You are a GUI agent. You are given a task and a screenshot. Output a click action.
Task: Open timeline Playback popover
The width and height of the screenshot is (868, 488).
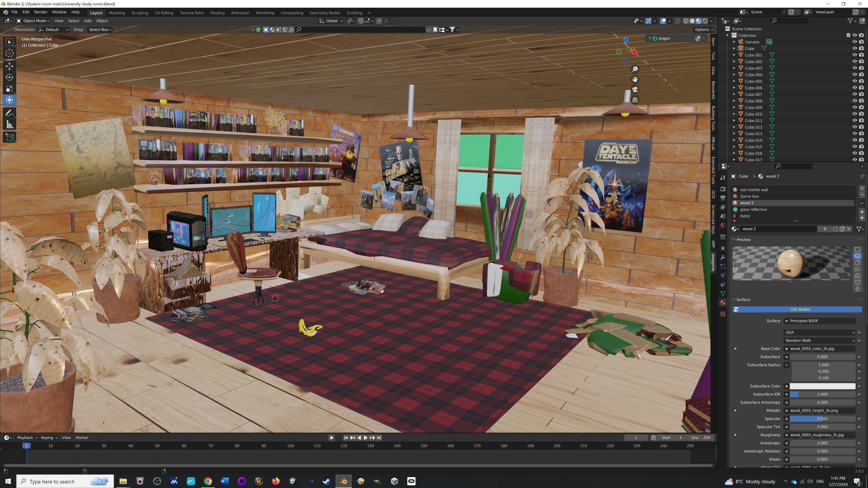[27, 438]
